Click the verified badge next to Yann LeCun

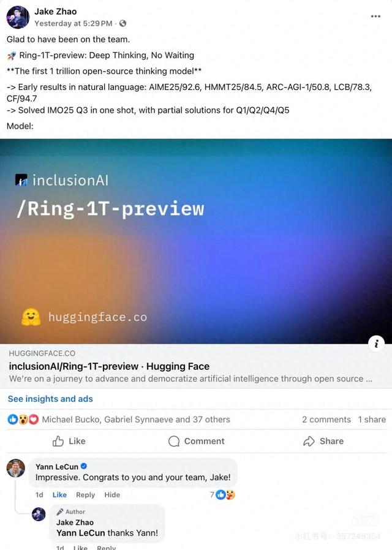click(84, 466)
